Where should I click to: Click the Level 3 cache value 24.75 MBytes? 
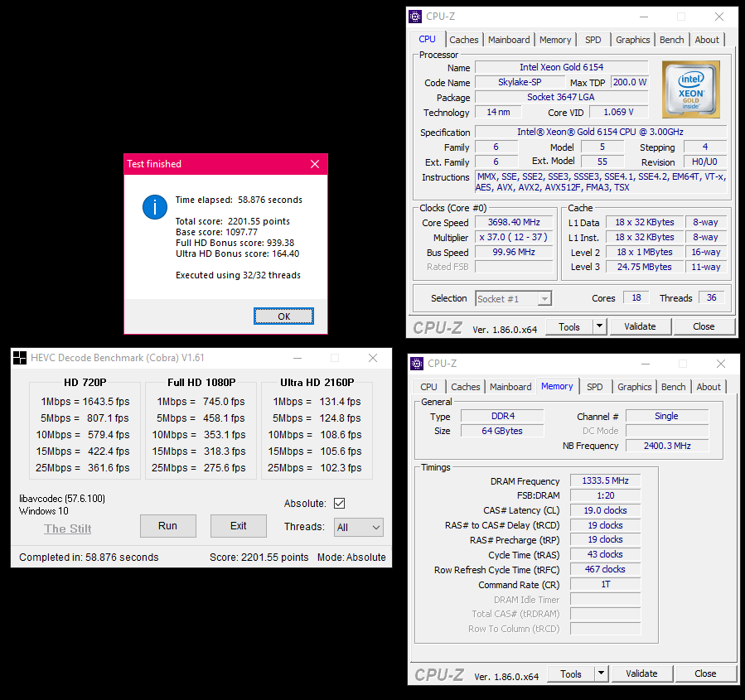(x=645, y=267)
